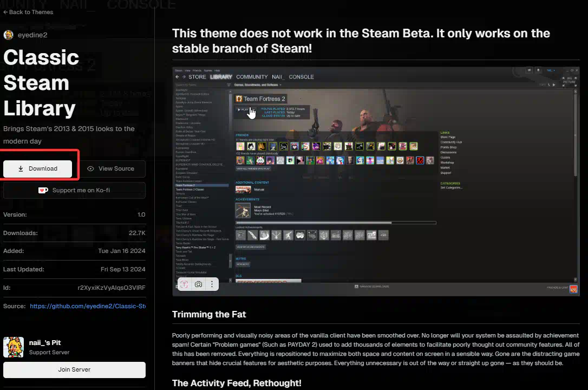
Task: Open the Help menu in preview
Action: click(x=217, y=70)
